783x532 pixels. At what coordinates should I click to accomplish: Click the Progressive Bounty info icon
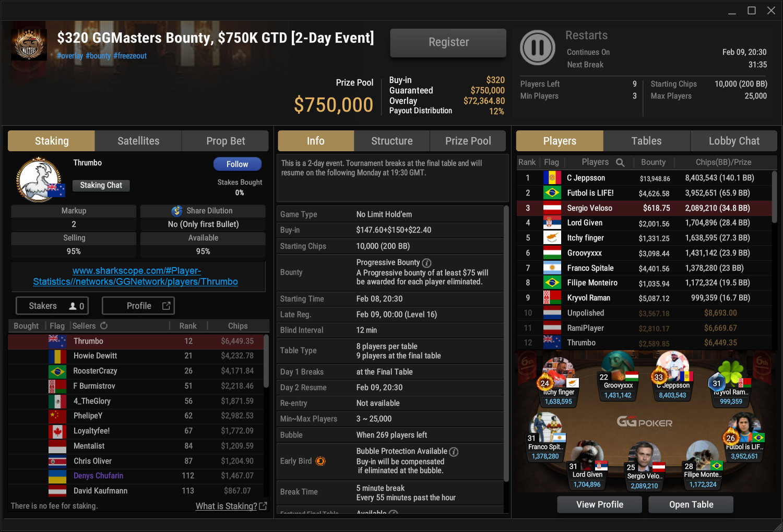426,263
